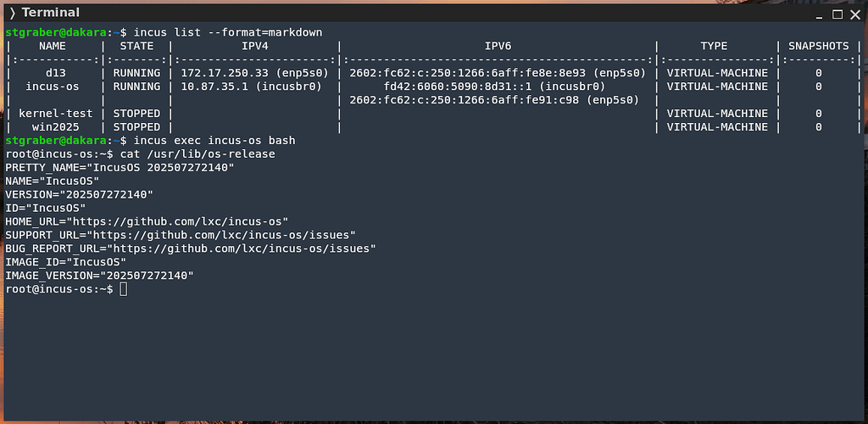Select the kernel-test instance name
This screenshot has height=424, width=868.
tap(56, 114)
